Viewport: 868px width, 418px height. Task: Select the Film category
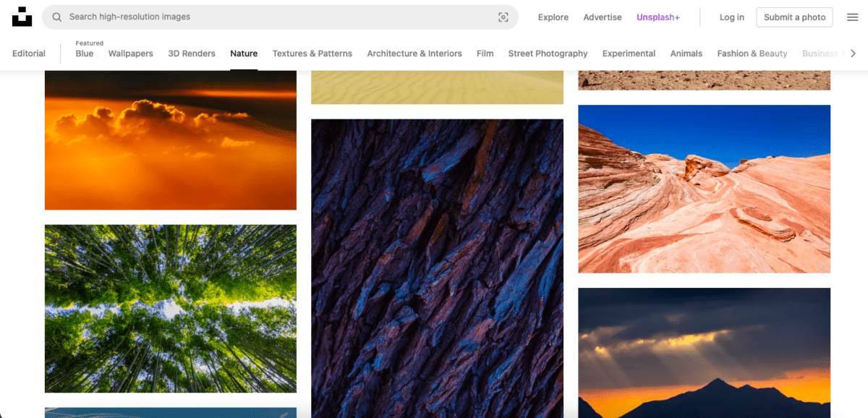485,54
